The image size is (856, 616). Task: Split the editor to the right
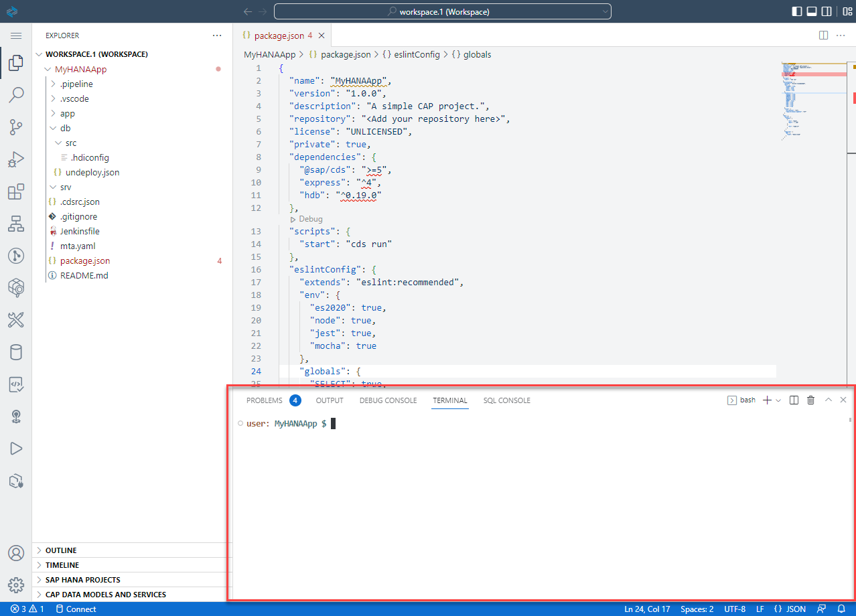[x=824, y=35]
